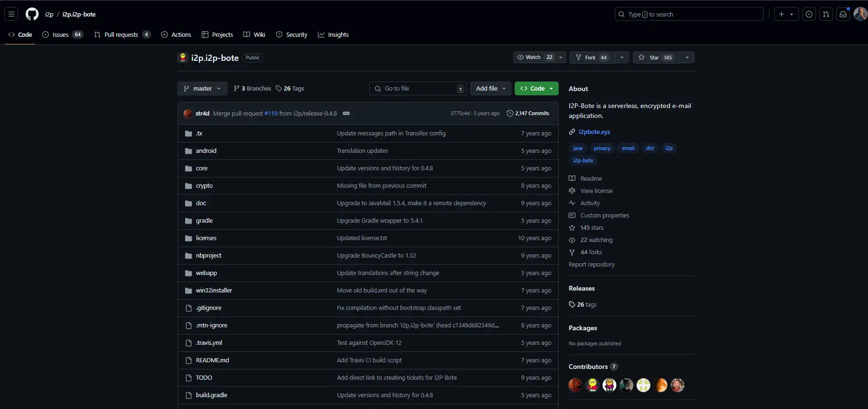Open the hamburger navigation menu

(x=12, y=14)
